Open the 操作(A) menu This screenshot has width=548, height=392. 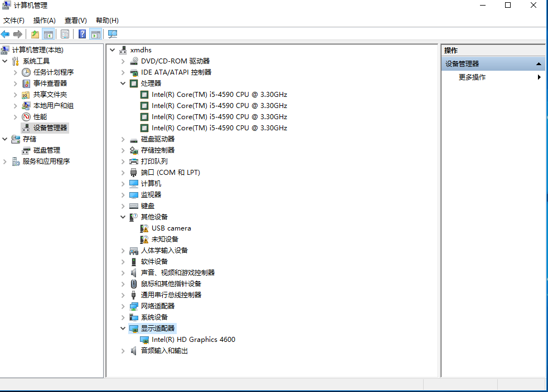pyautogui.click(x=45, y=21)
